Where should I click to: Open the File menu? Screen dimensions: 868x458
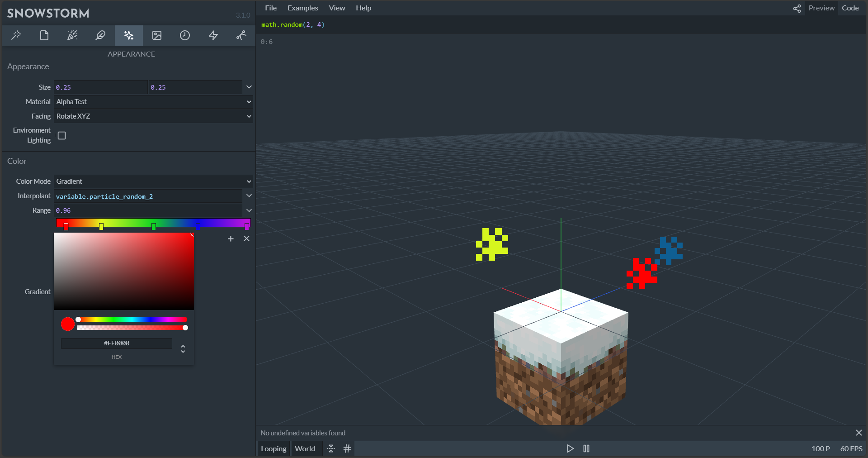(271, 8)
